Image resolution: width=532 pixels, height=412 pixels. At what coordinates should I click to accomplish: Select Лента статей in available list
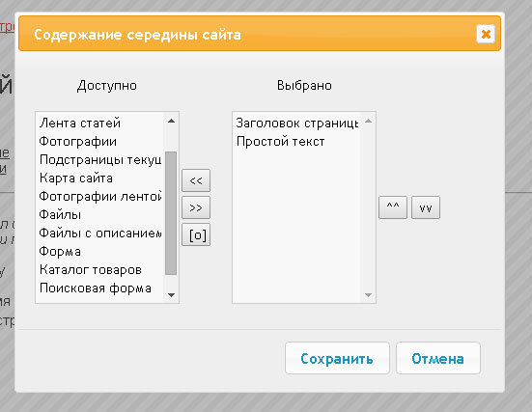pyautogui.click(x=99, y=123)
